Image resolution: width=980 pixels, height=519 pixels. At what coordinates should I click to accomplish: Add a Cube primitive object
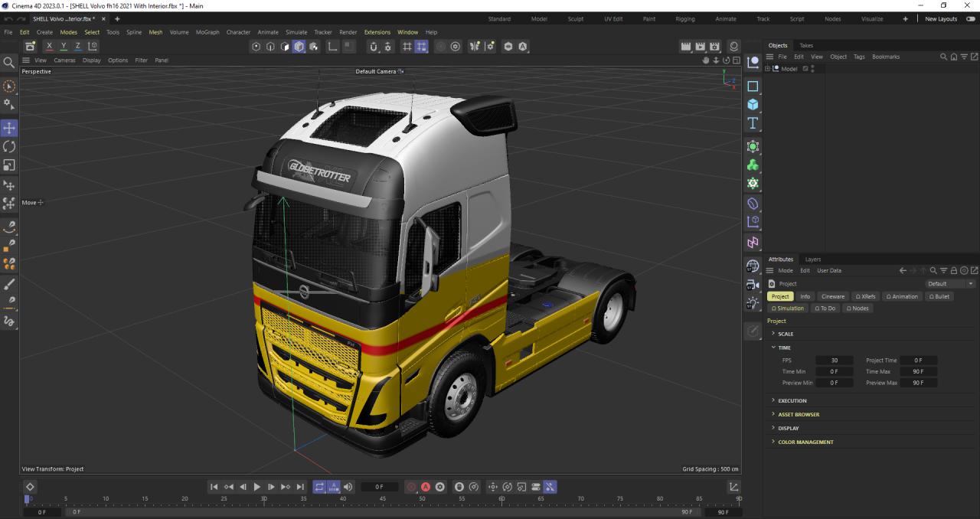pyautogui.click(x=753, y=105)
